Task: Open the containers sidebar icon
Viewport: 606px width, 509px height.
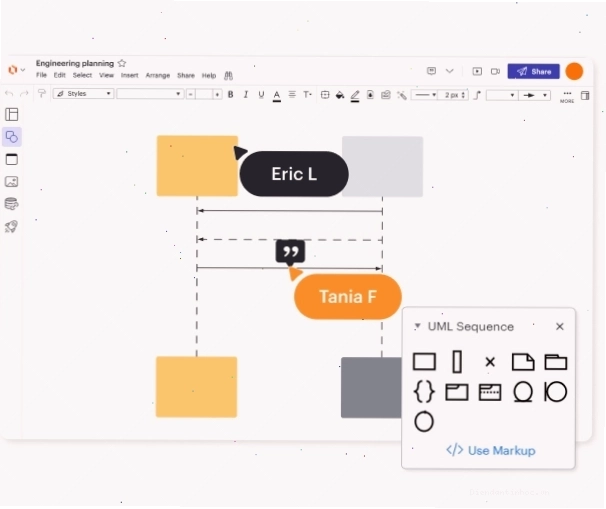Action: pyautogui.click(x=12, y=159)
